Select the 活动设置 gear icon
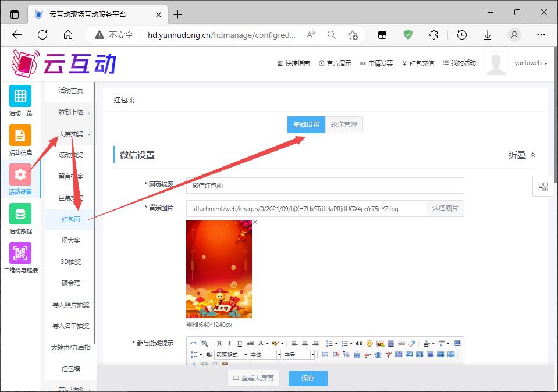Screen dimensions: 558x392 pyautogui.click(x=20, y=174)
